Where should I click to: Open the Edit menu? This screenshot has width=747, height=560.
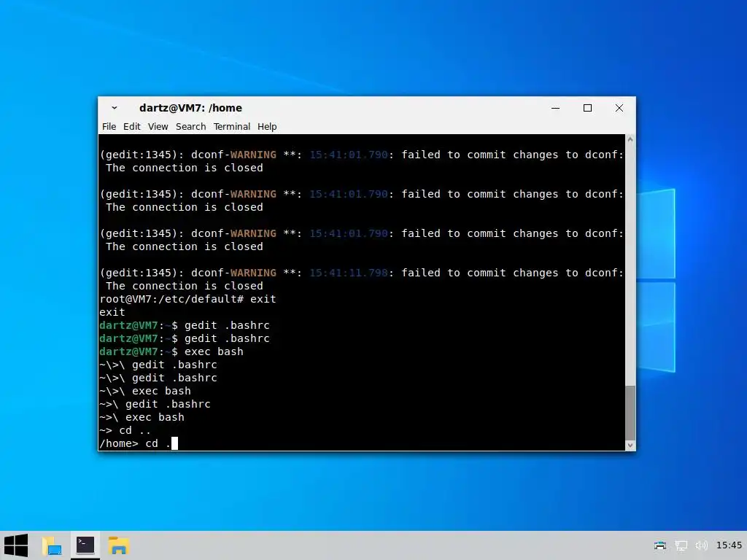pyautogui.click(x=131, y=127)
